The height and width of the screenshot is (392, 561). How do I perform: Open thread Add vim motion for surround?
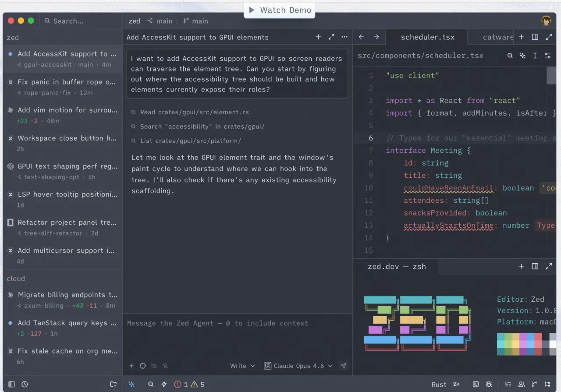coord(63,115)
